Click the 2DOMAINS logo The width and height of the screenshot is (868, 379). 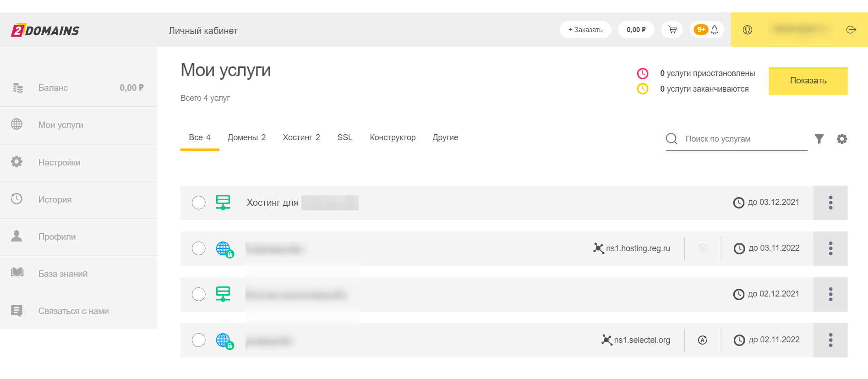pos(45,30)
